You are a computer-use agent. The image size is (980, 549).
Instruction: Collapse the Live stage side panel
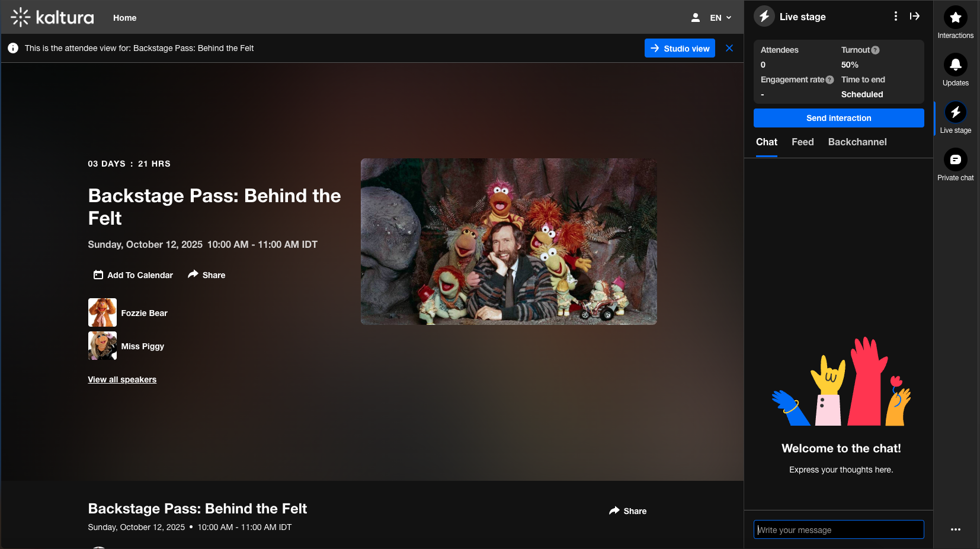[915, 17]
